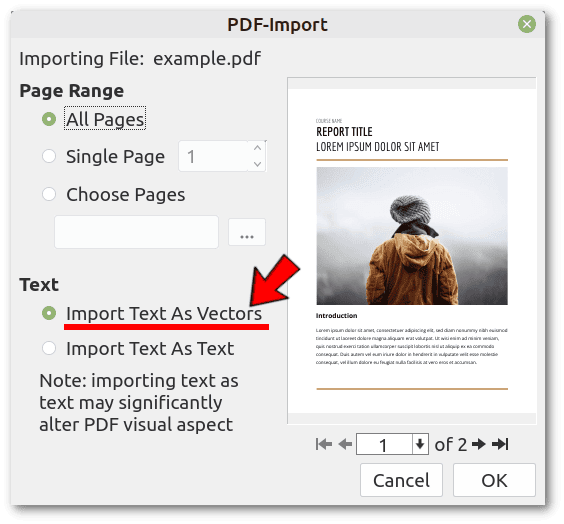Image resolution: width=564 pixels, height=524 pixels.
Task: Jump to last page of preview
Action: pos(500,444)
